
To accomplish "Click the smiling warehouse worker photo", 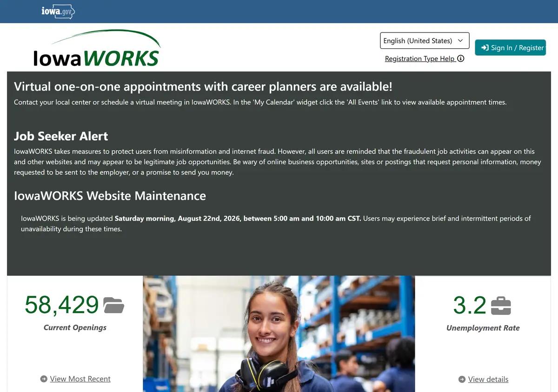I will (279, 334).
